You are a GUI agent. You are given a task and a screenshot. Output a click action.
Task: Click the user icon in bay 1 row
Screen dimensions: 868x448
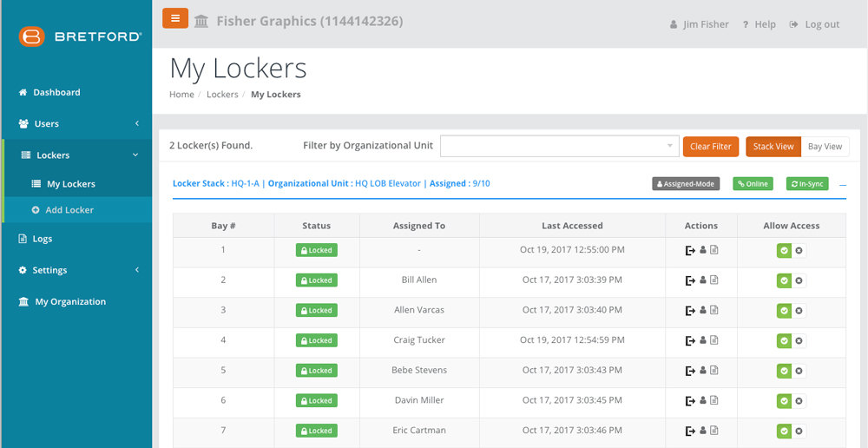click(x=703, y=250)
